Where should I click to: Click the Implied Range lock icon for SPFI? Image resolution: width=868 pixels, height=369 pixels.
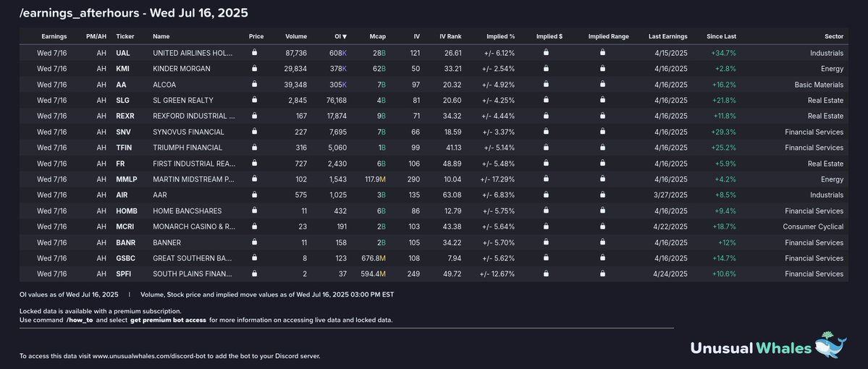click(602, 273)
